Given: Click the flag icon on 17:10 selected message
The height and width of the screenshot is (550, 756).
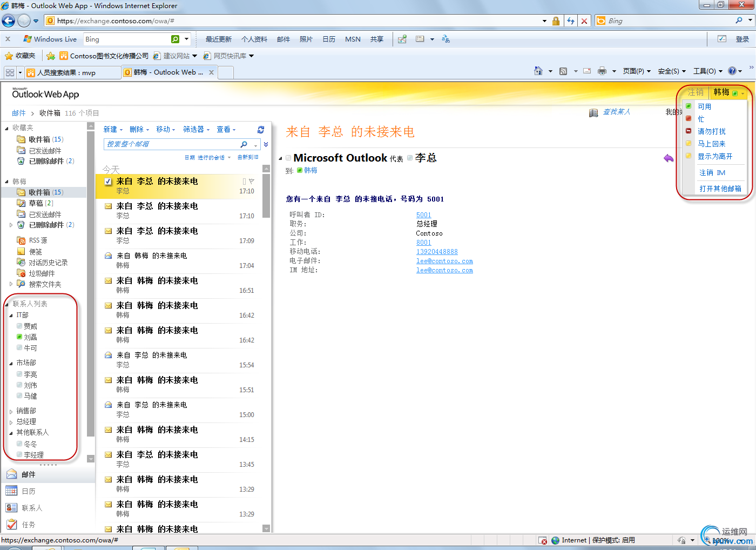Looking at the screenshot, I should [251, 181].
